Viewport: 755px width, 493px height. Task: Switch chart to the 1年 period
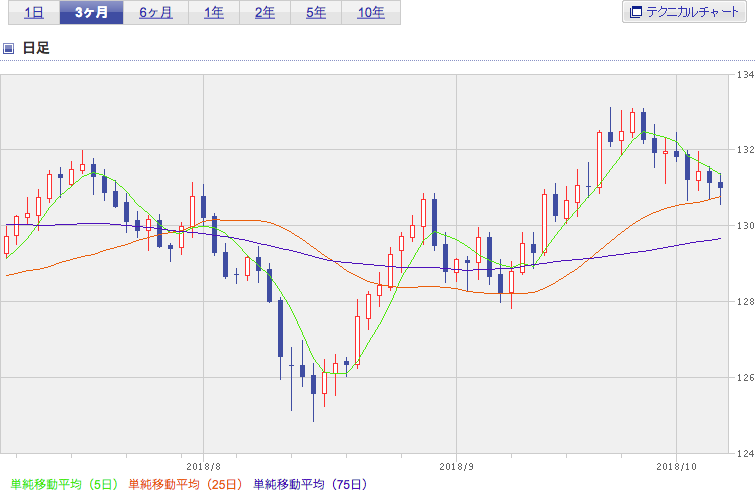click(x=214, y=13)
